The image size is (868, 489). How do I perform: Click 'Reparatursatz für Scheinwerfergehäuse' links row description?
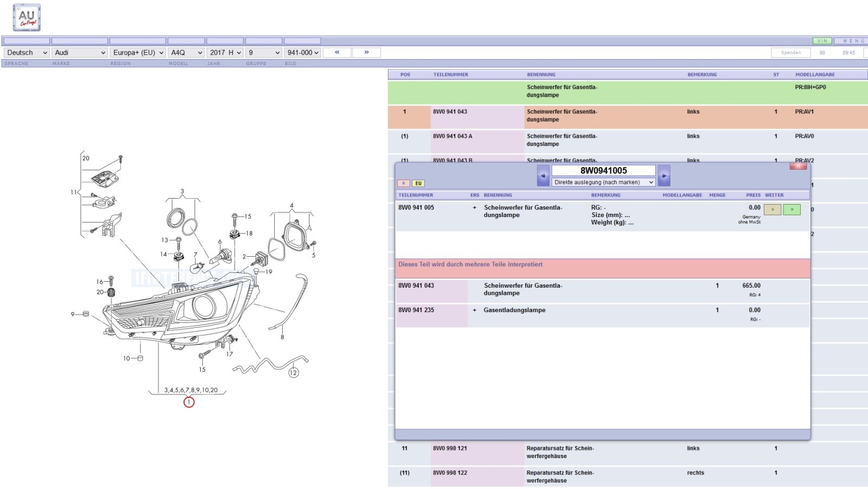[x=560, y=452]
